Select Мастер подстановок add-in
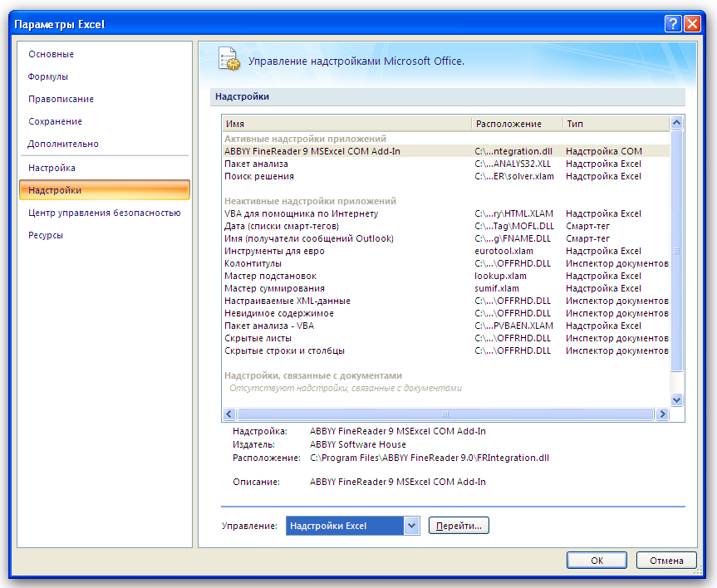The image size is (717, 588). [x=446, y=276]
